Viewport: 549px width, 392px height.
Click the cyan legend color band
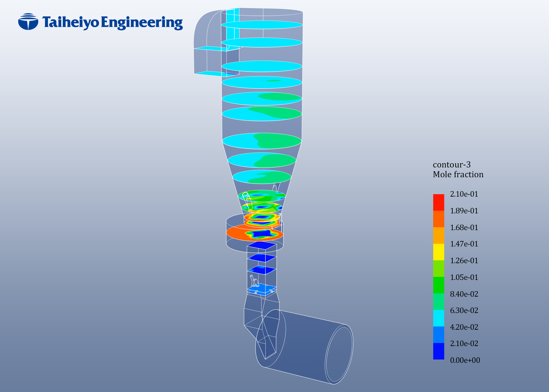pyautogui.click(x=439, y=318)
